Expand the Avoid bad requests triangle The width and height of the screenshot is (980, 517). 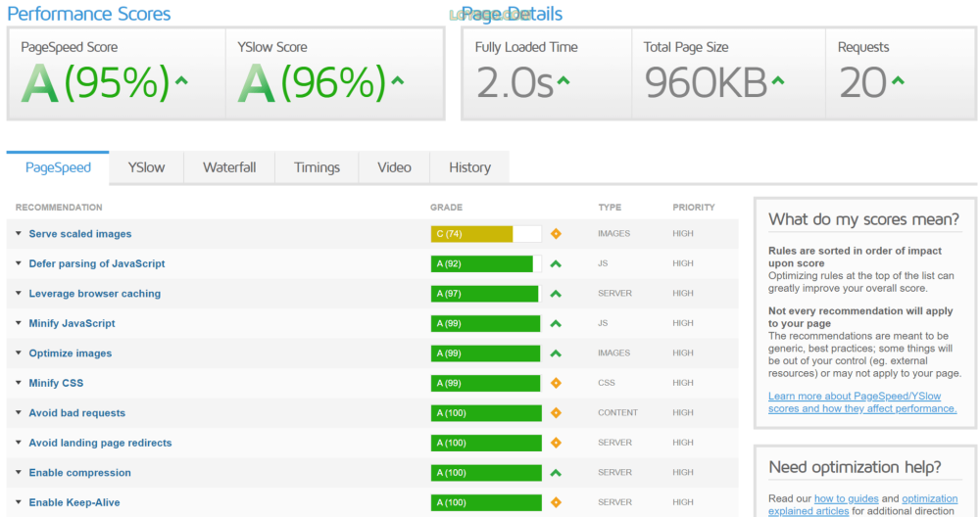point(18,413)
